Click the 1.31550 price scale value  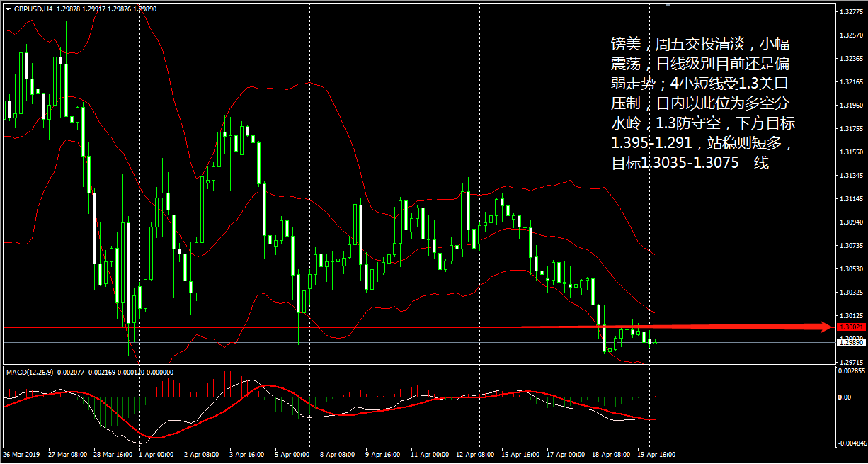[850, 152]
